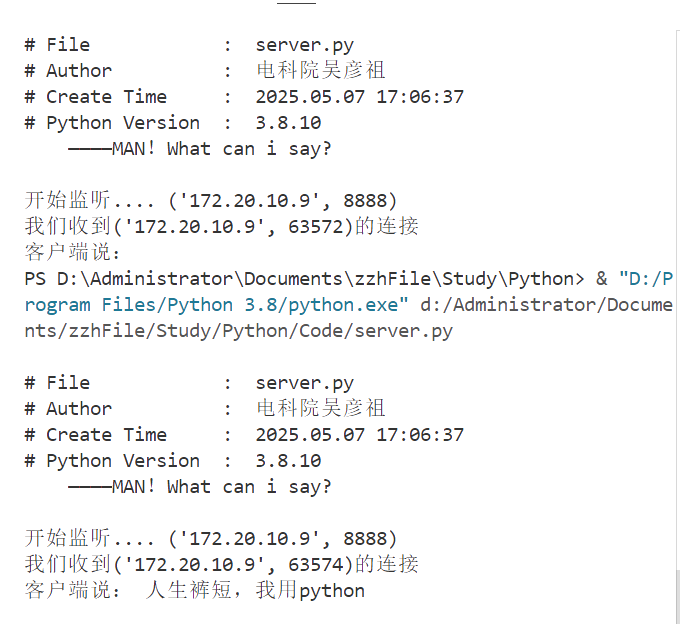
Task: Click the second Create Time timestamp value
Action: click(359, 435)
